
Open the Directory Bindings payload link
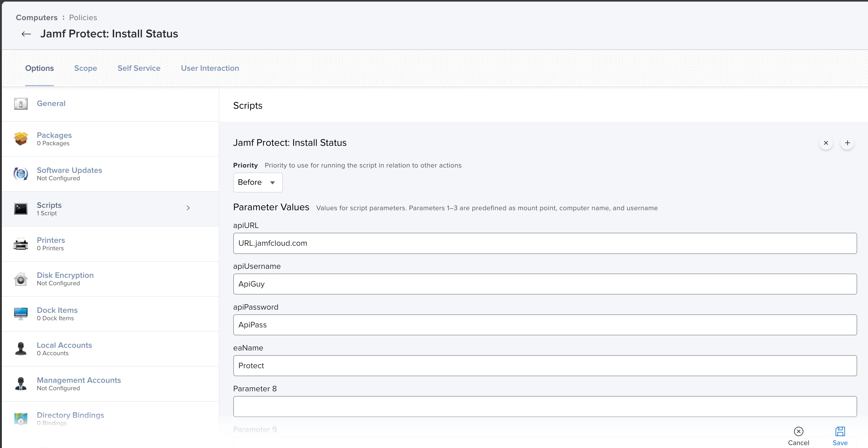coord(71,415)
